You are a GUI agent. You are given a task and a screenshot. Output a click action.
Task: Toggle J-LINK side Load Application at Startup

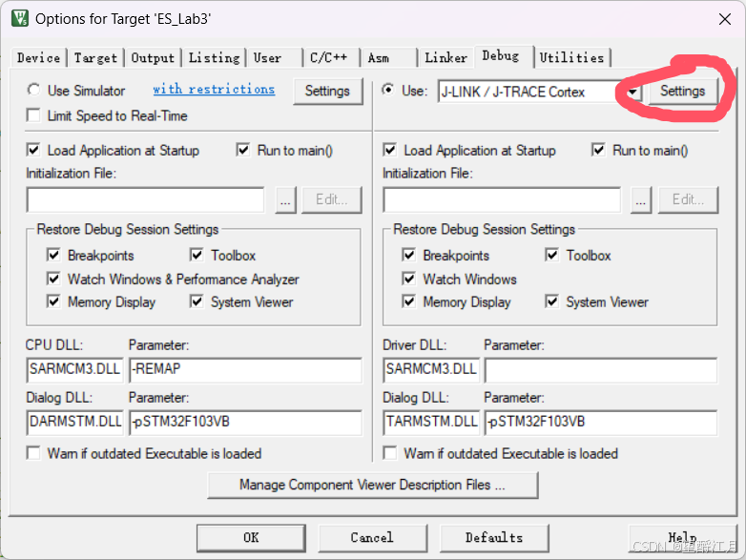click(x=389, y=150)
